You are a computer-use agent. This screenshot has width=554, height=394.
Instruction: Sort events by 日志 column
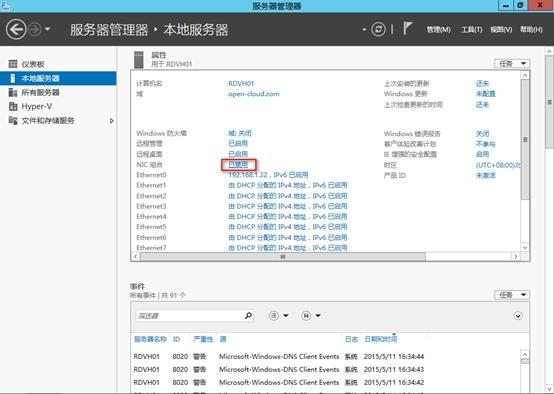coord(351,339)
